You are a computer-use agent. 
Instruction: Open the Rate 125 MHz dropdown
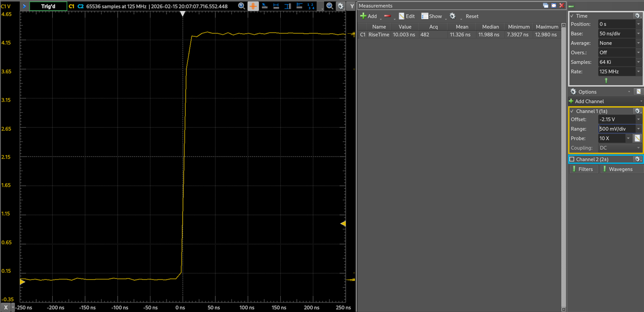(x=638, y=72)
